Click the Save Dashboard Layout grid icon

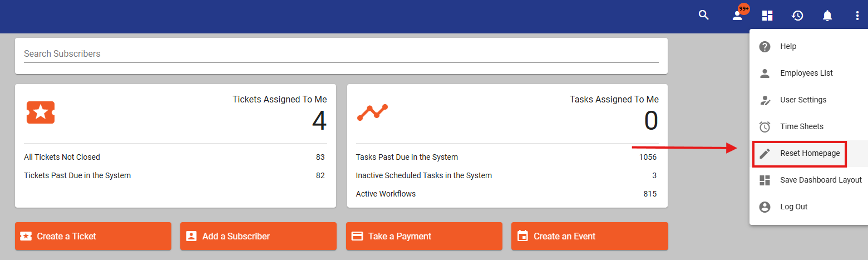(x=765, y=180)
